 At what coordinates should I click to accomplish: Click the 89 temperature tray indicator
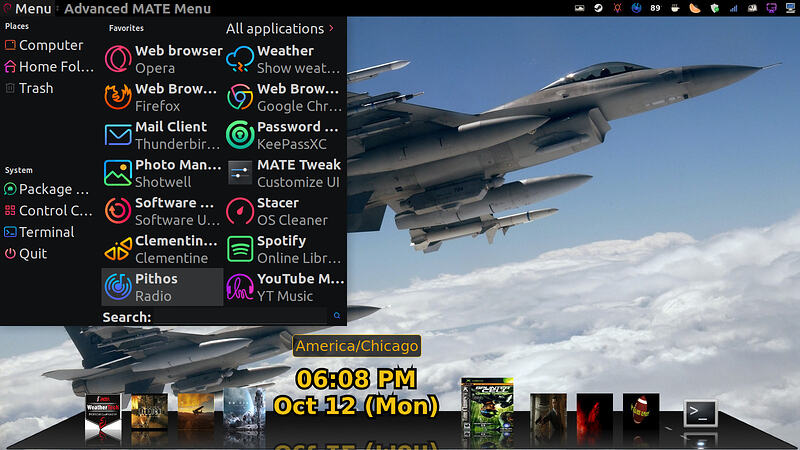[656, 8]
